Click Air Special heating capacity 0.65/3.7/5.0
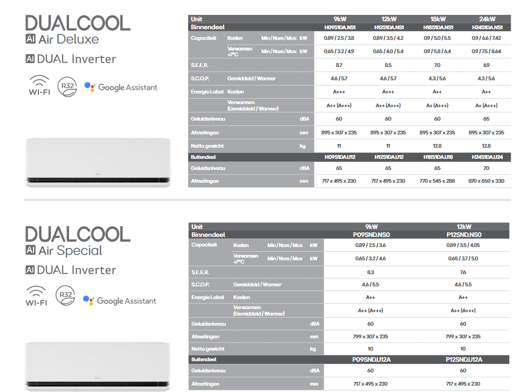The height and width of the screenshot is (392, 532). coord(463,258)
